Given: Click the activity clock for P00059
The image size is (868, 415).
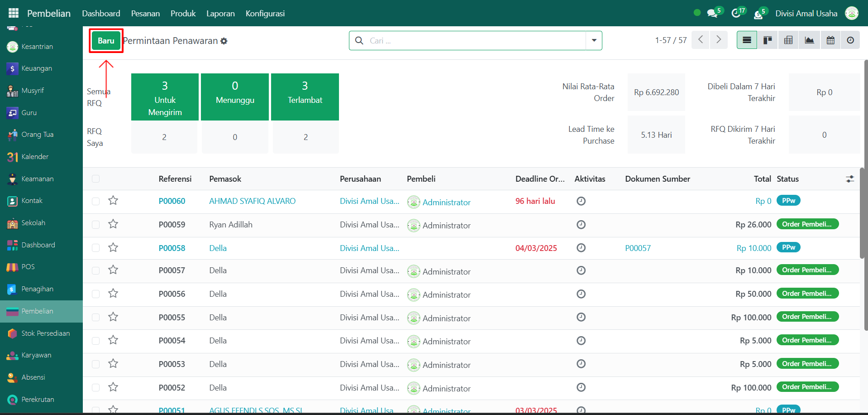Looking at the screenshot, I should 581,225.
